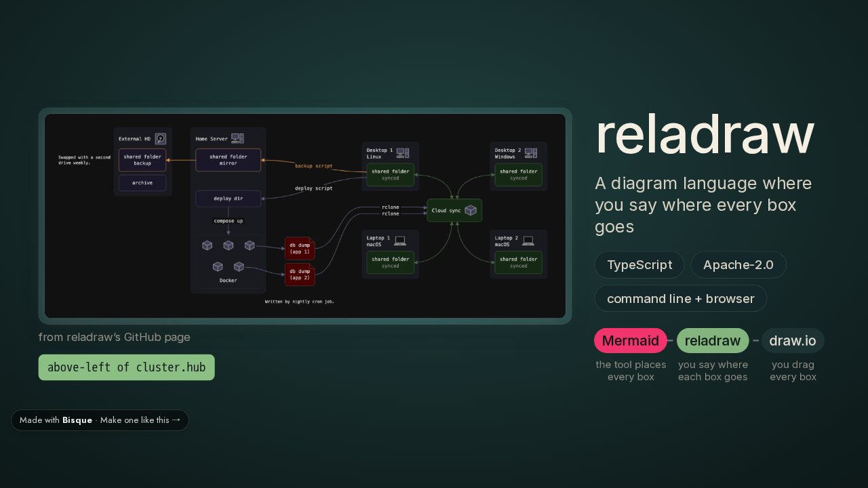Viewport: 868px width, 488px height.
Task: Click the deploy dir box
Action: tap(229, 199)
